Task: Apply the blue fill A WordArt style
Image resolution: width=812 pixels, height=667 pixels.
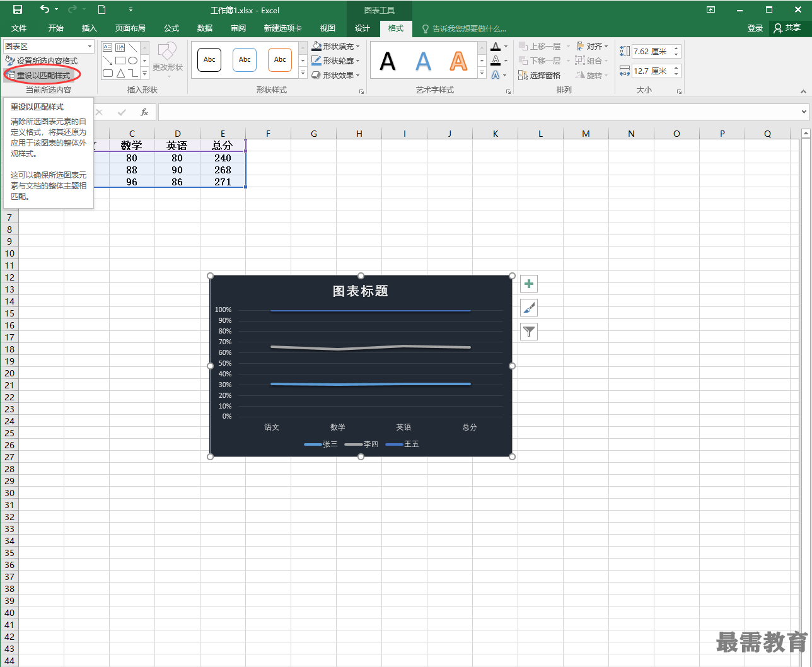Action: [424, 61]
